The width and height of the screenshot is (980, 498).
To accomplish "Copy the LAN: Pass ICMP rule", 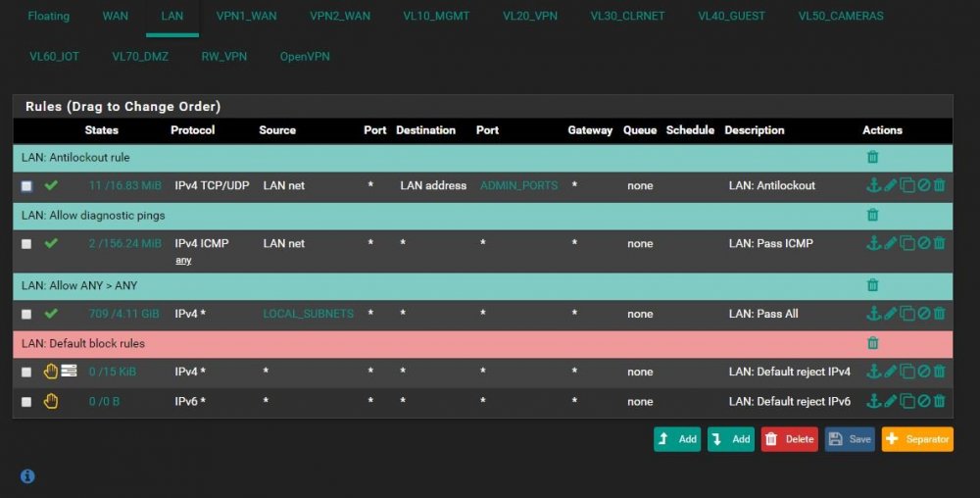I will (x=906, y=243).
